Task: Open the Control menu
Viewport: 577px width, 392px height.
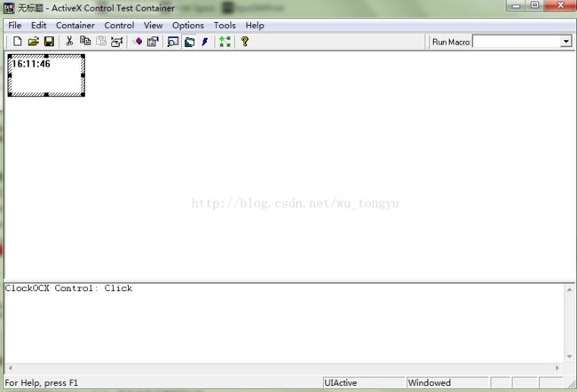Action: [119, 26]
